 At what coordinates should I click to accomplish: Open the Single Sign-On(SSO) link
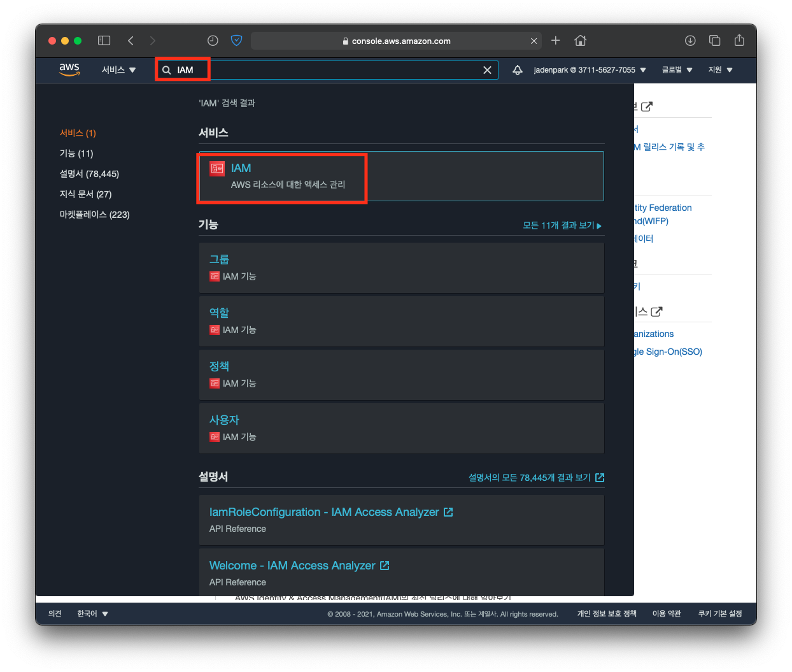tap(668, 352)
